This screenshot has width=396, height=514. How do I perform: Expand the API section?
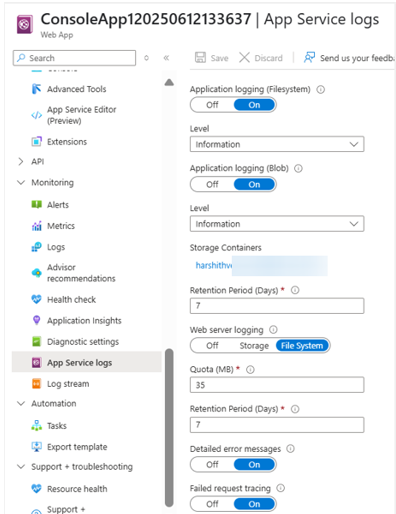click(x=21, y=161)
